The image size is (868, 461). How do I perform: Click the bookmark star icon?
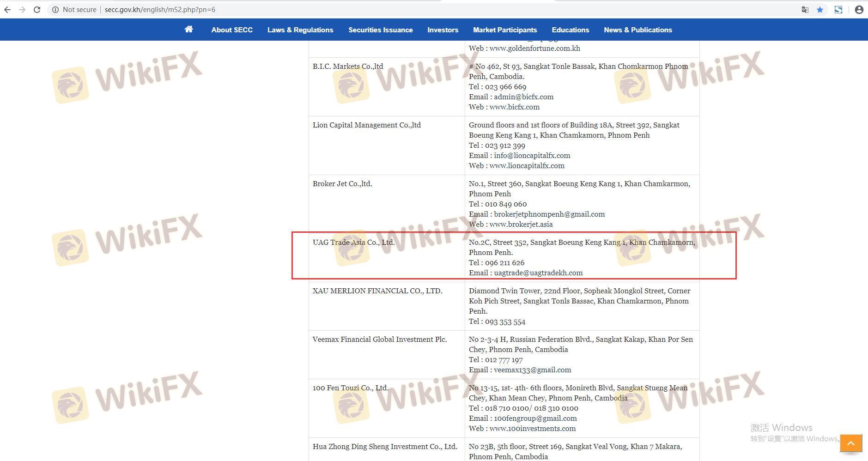click(820, 10)
